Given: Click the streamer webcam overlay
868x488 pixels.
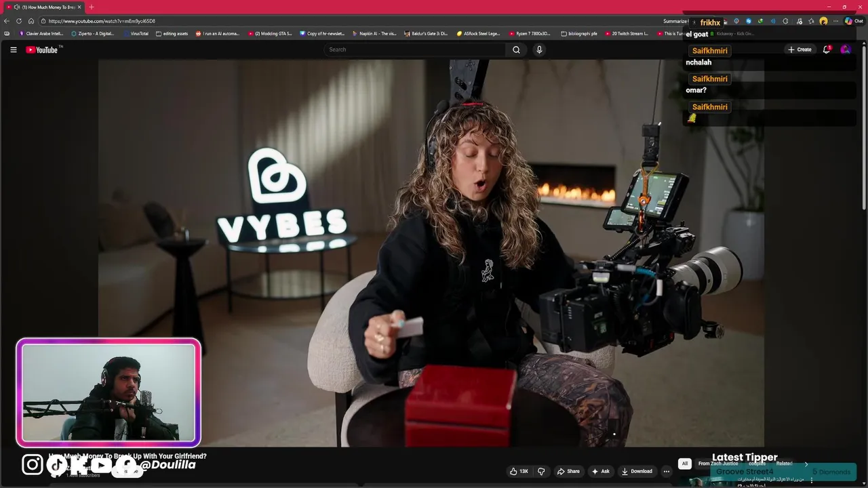Looking at the screenshot, I should click(108, 392).
